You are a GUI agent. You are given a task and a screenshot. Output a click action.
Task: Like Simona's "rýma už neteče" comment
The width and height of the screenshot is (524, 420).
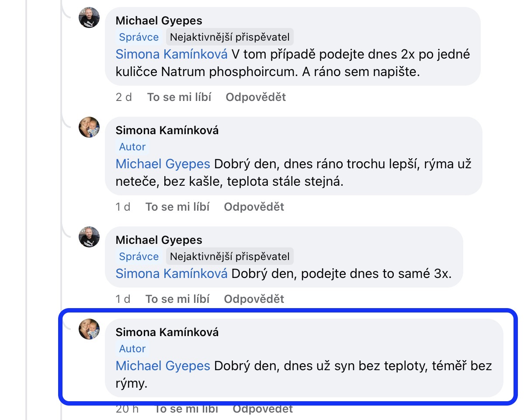[177, 207]
